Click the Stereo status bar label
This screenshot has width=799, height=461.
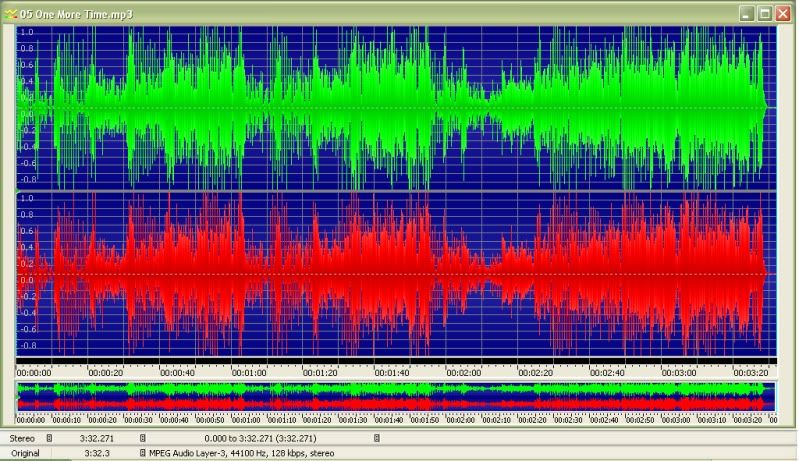point(22,438)
